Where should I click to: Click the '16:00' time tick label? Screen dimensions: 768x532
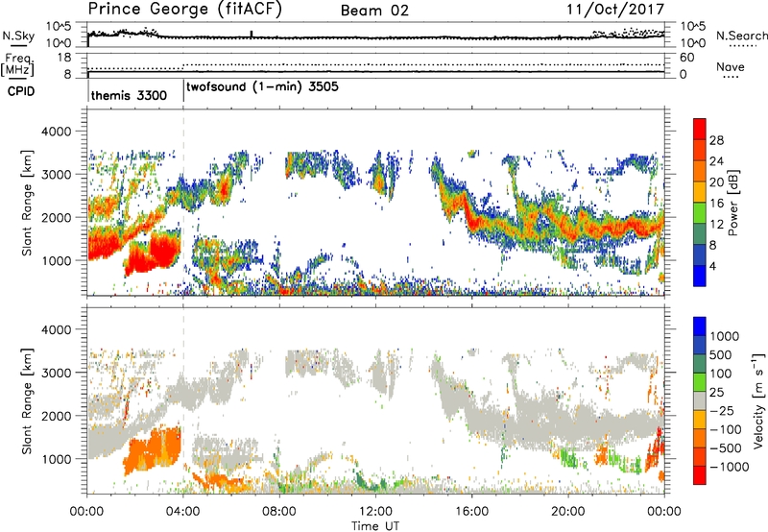click(471, 512)
